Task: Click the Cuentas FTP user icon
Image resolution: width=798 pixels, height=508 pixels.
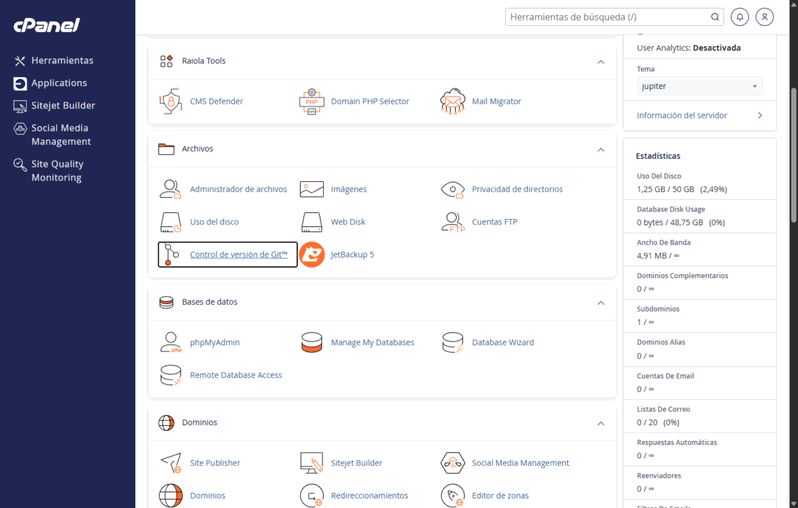Action: [453, 222]
